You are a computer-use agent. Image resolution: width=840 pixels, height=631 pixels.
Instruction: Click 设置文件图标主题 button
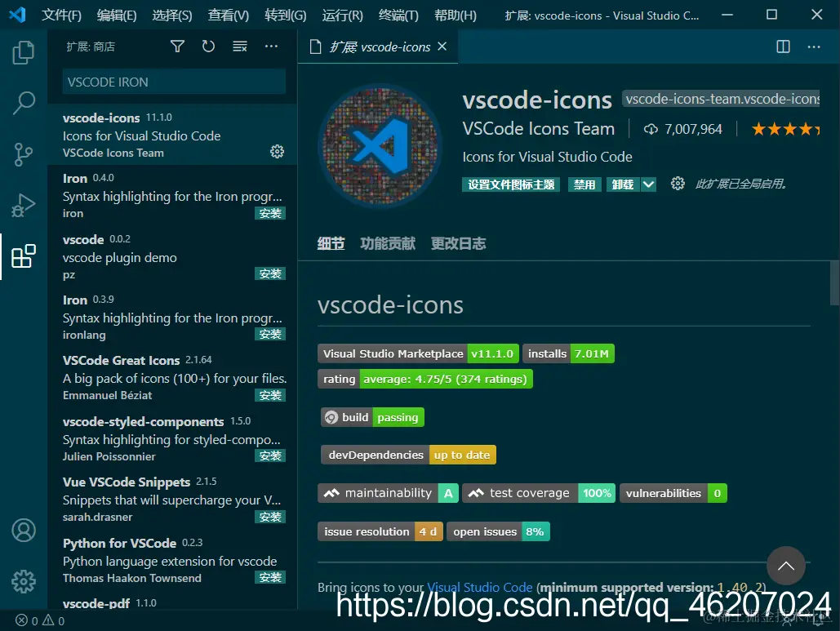(511, 184)
